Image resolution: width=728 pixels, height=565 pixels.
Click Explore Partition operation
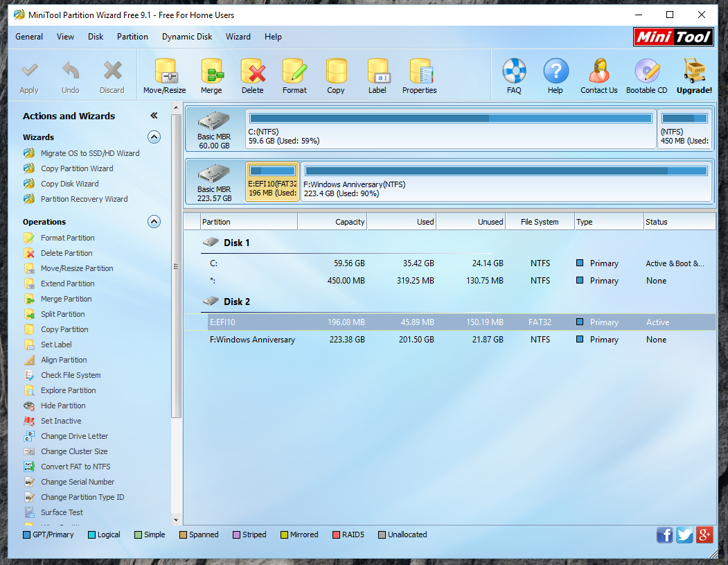coord(69,391)
